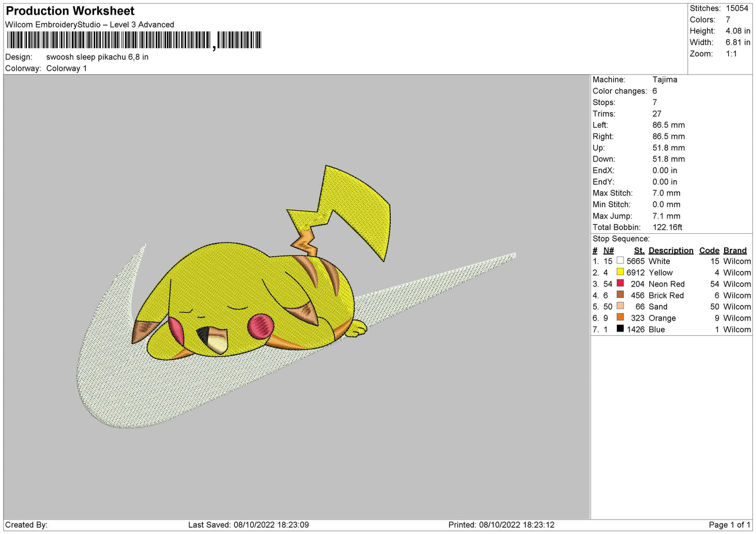Screen dimensions: 756x534
Task: Click the Neon Red thread color swatch
Action: point(620,283)
